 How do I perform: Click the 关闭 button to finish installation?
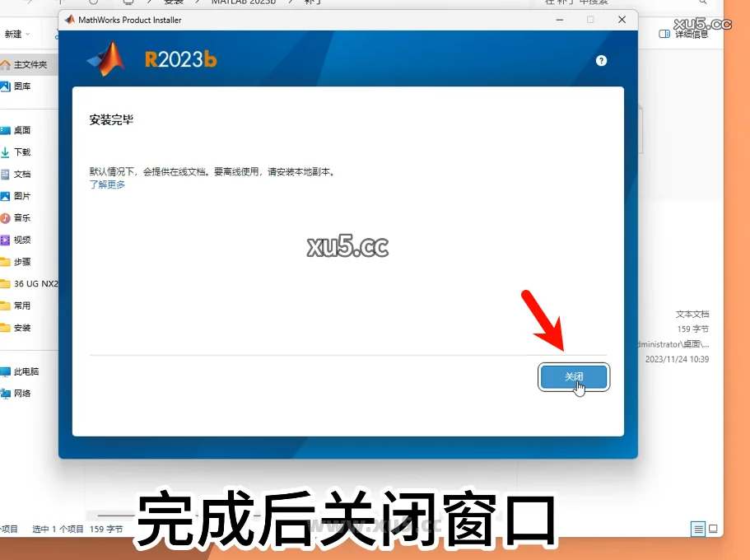tap(574, 376)
